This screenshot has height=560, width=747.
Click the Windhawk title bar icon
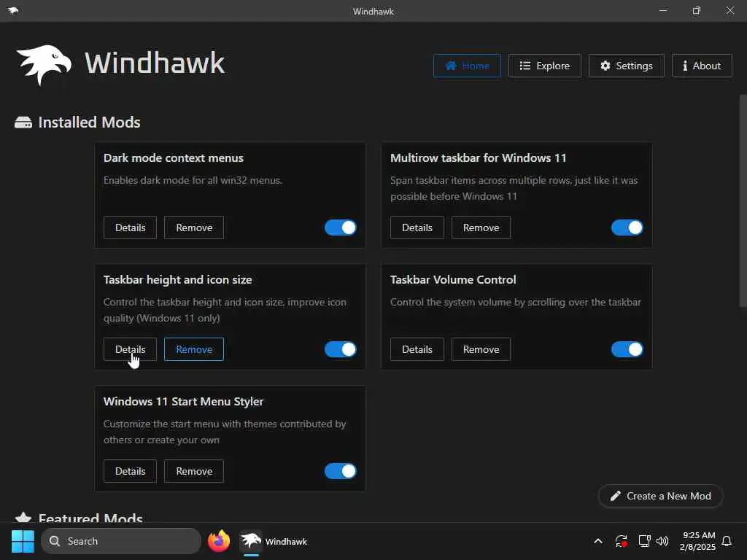13,10
